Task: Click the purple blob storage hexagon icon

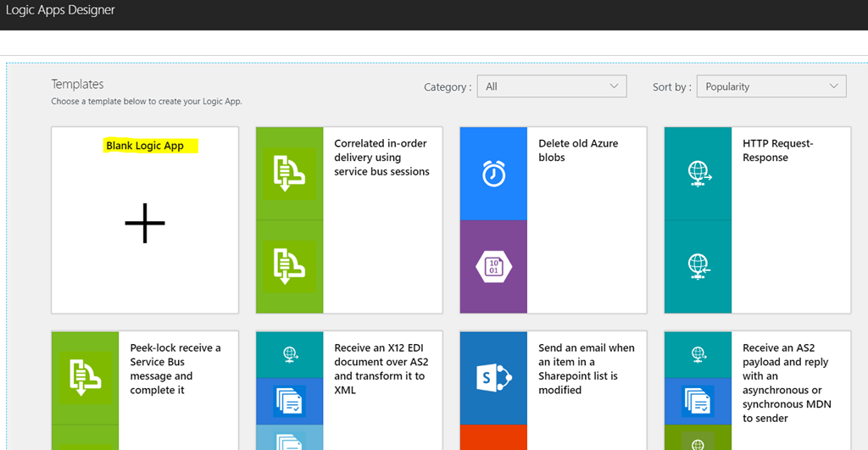Action: tap(493, 267)
